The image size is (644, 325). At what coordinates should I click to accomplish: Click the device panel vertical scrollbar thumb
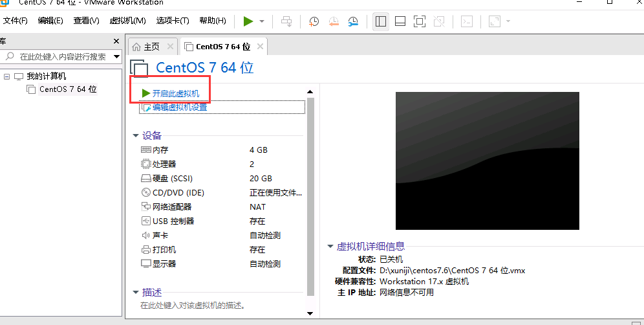pyautogui.click(x=310, y=197)
